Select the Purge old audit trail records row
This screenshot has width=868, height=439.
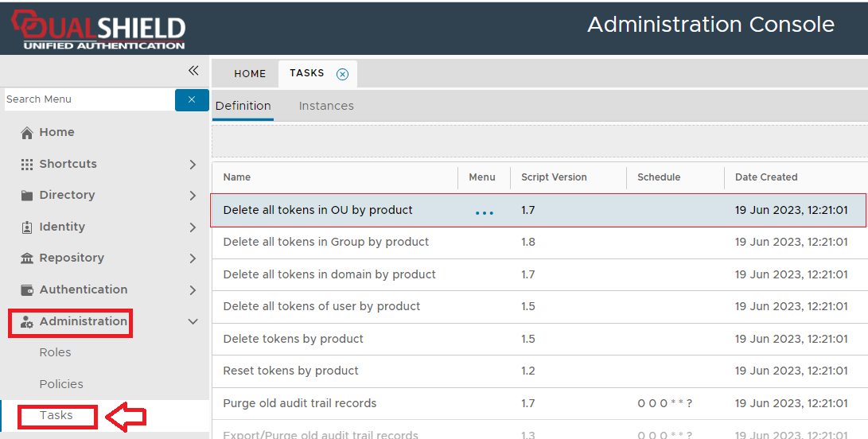(300, 403)
